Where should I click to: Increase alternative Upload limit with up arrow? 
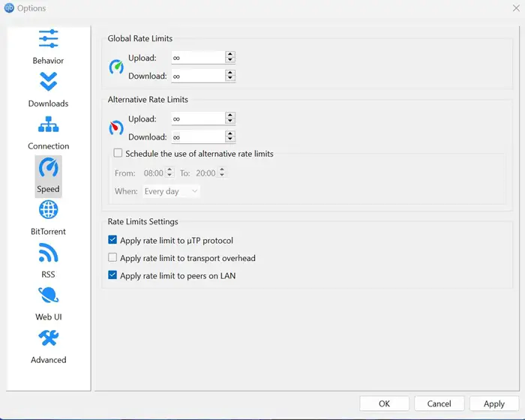(230, 115)
